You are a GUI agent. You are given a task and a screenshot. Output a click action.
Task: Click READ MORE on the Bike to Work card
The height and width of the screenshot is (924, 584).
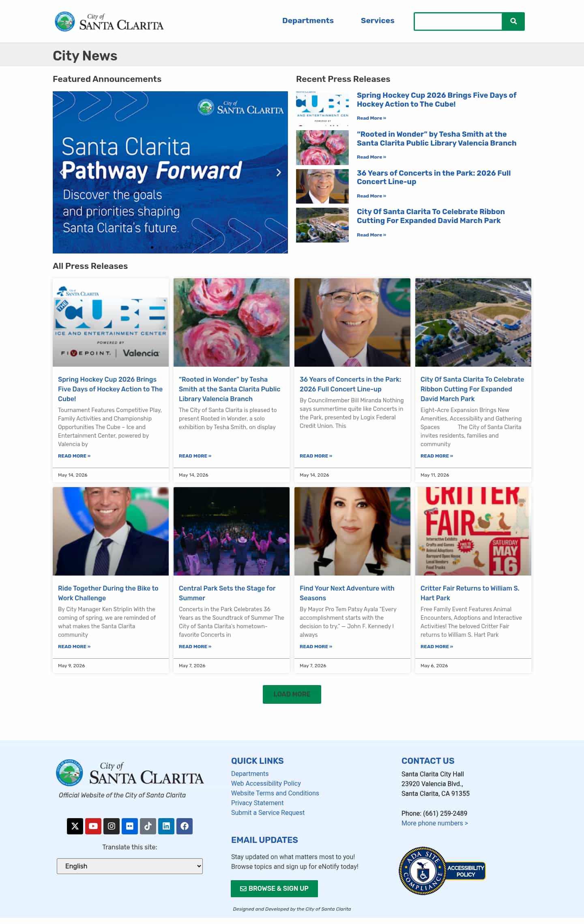click(x=74, y=647)
